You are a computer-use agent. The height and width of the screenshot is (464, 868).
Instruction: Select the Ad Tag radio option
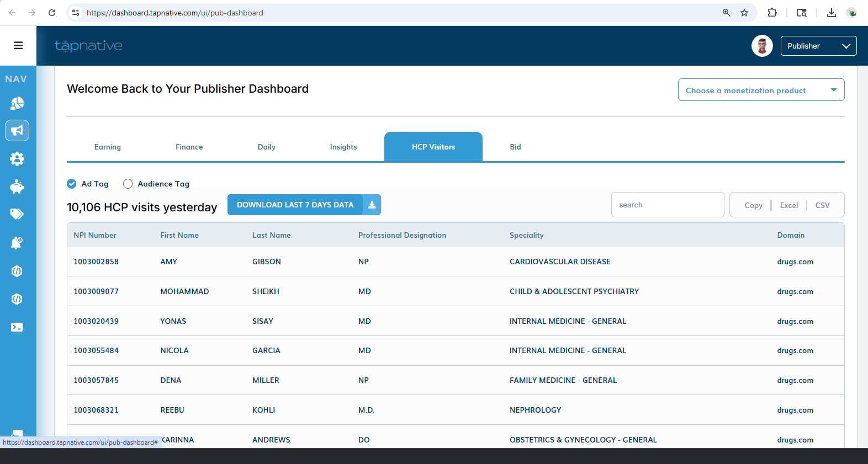click(x=72, y=184)
